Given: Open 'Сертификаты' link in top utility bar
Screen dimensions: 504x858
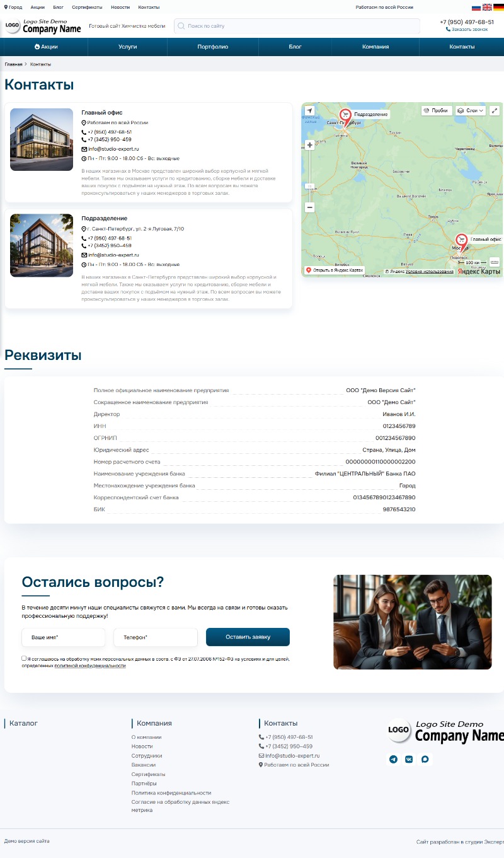Looking at the screenshot, I should (87, 7).
